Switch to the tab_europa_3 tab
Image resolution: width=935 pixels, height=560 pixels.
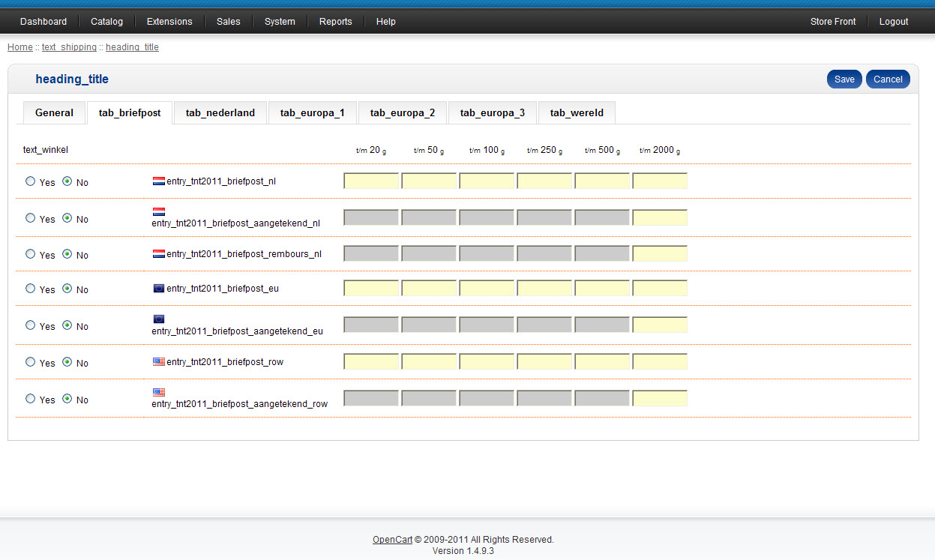(x=493, y=112)
